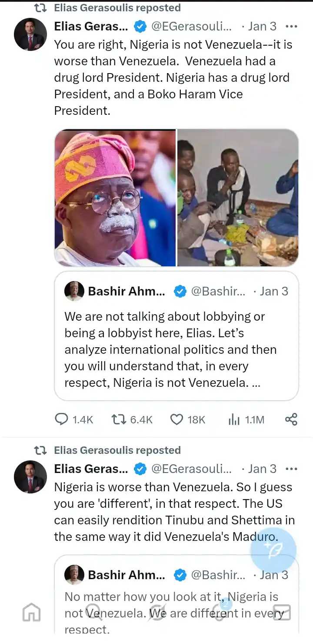Viewport: 313px width, 644px height.
Task: Tap the floating compose post button
Action: [x=273, y=550]
